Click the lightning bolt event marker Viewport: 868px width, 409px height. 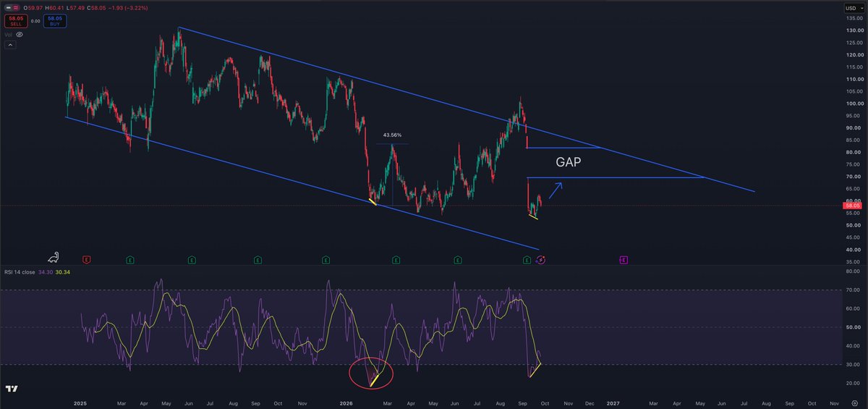pyautogui.click(x=541, y=259)
